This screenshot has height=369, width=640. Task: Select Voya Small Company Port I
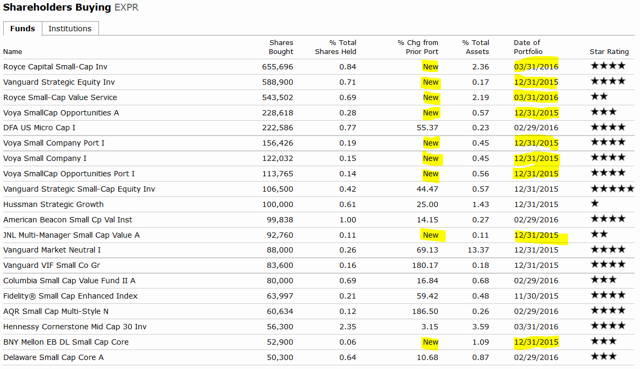[53, 143]
